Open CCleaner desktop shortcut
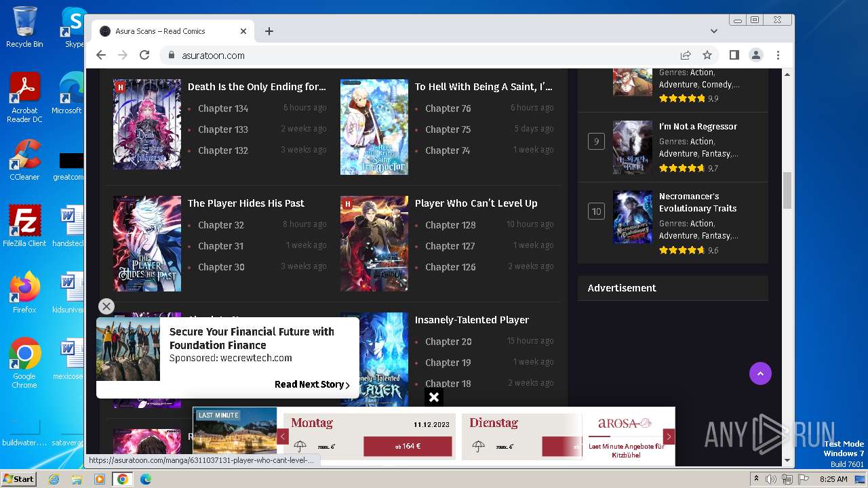Viewport: 868px width, 488px height. (x=24, y=160)
